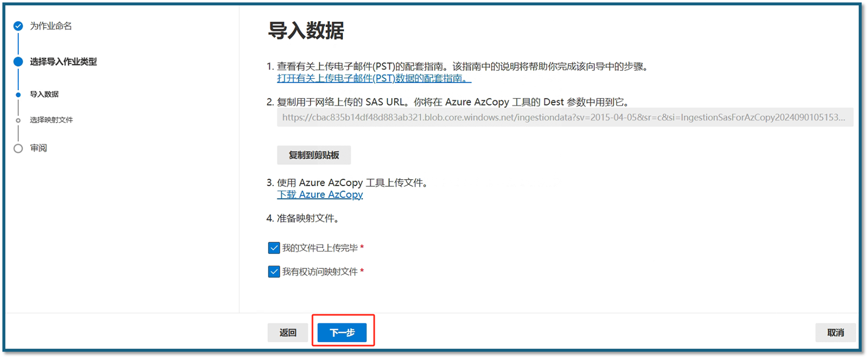This screenshot has width=868, height=358.
Task: Click the completed checkmark icon beside 为作业命名
Action: tap(18, 26)
